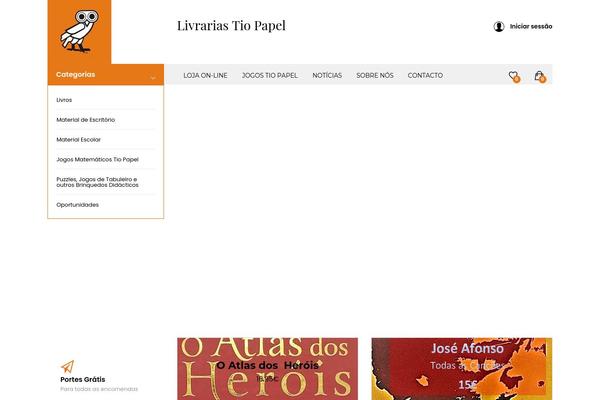Click the owl logo of Livrarias Tio Papel
This screenshot has height=400, width=600.
[79, 31]
